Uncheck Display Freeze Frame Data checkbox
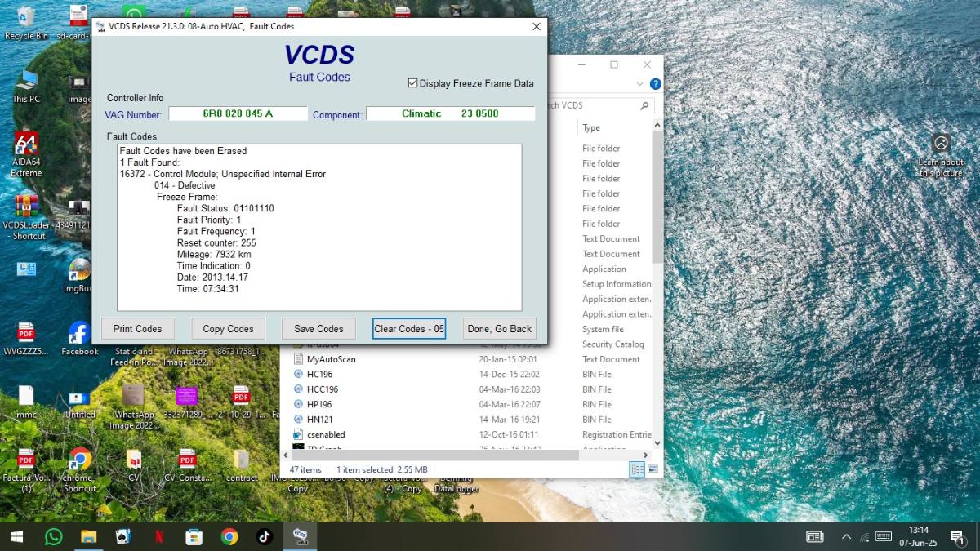Viewport: 980px width, 551px height. click(x=412, y=83)
